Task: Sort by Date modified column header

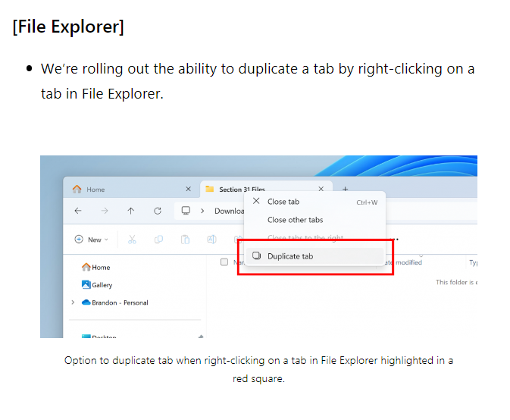Action: pos(405,262)
